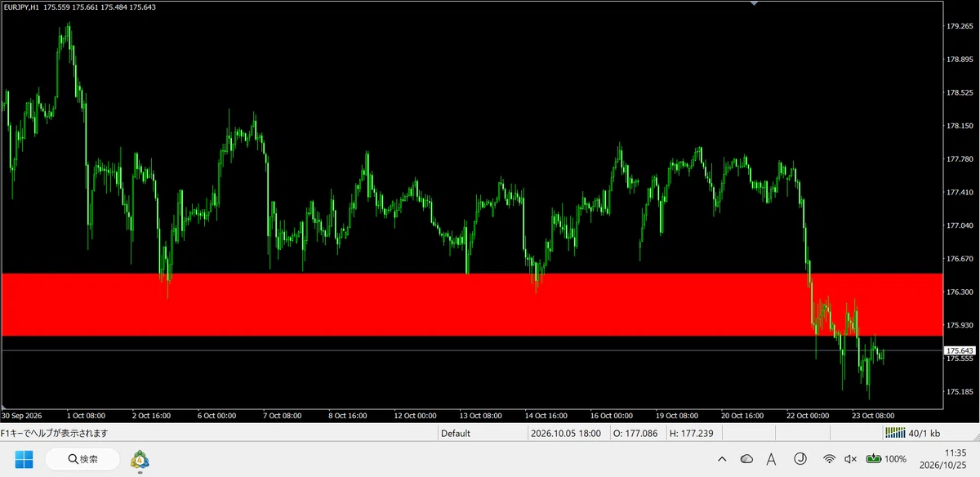
Task: Click the 179.265 price scale label
Action: click(959, 26)
